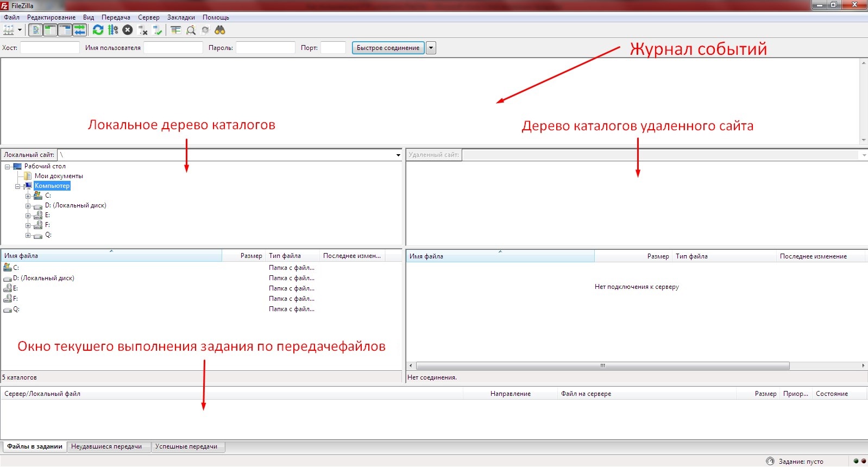Sort local files by Размер column
The width and height of the screenshot is (868, 467).
tap(243, 256)
